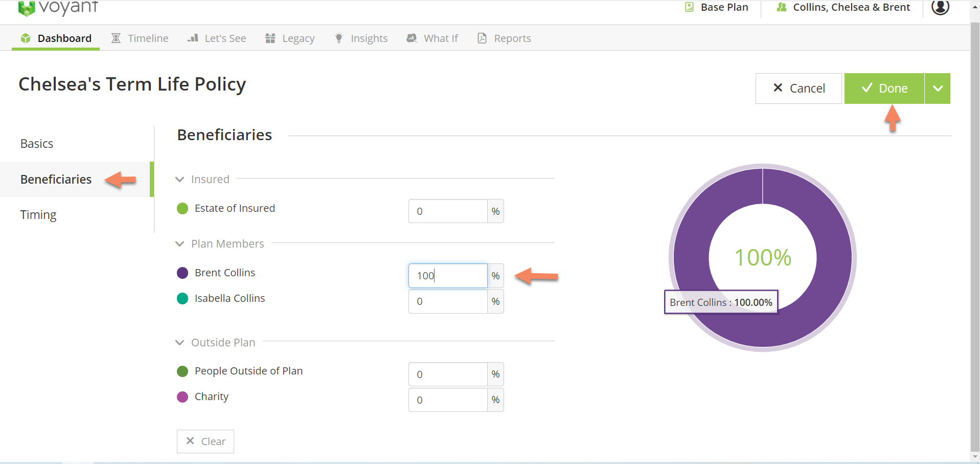
Task: Open the user profile avatar icon
Action: click(x=940, y=7)
